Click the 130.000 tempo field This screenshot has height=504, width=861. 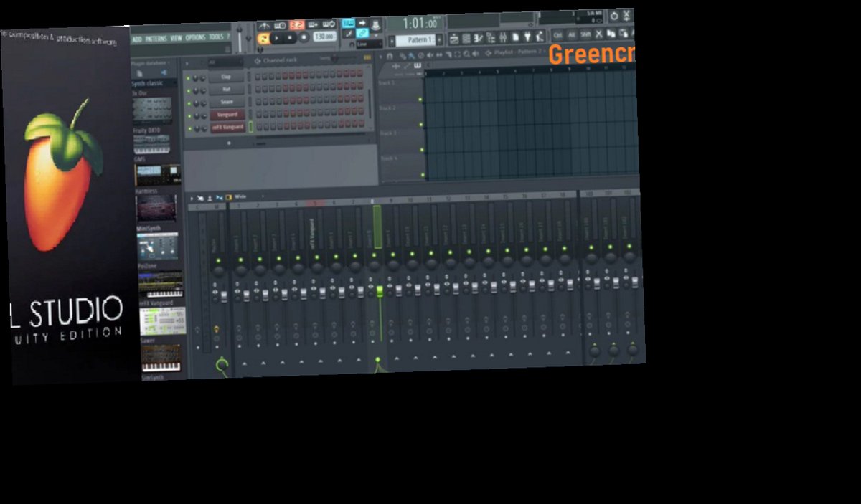(x=324, y=37)
